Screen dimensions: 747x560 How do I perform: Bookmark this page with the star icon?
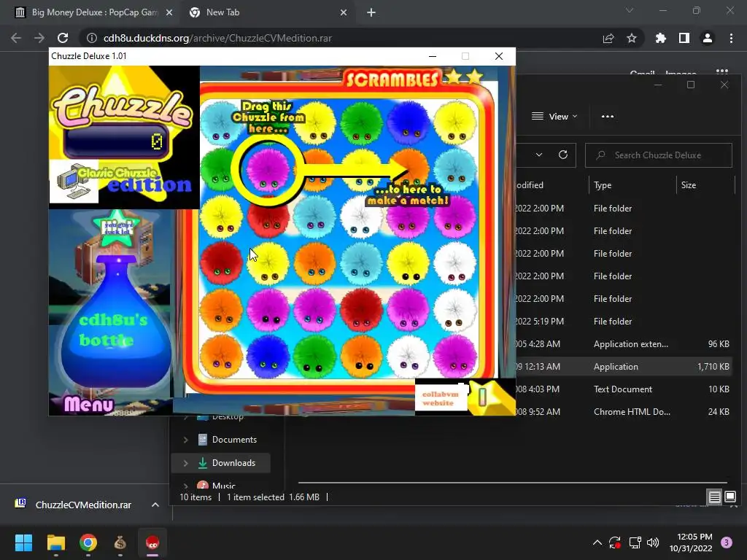click(632, 38)
